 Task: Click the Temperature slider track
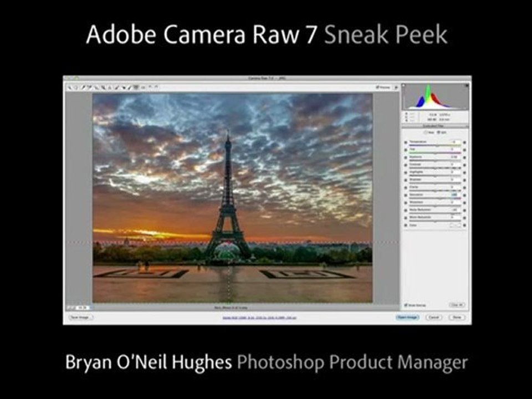(435, 145)
